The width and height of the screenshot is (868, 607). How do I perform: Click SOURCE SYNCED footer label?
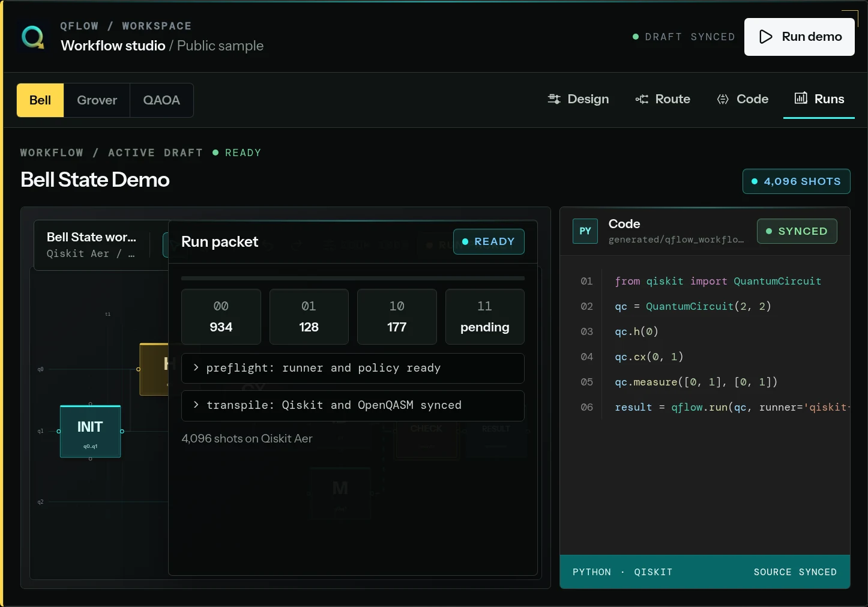(795, 572)
